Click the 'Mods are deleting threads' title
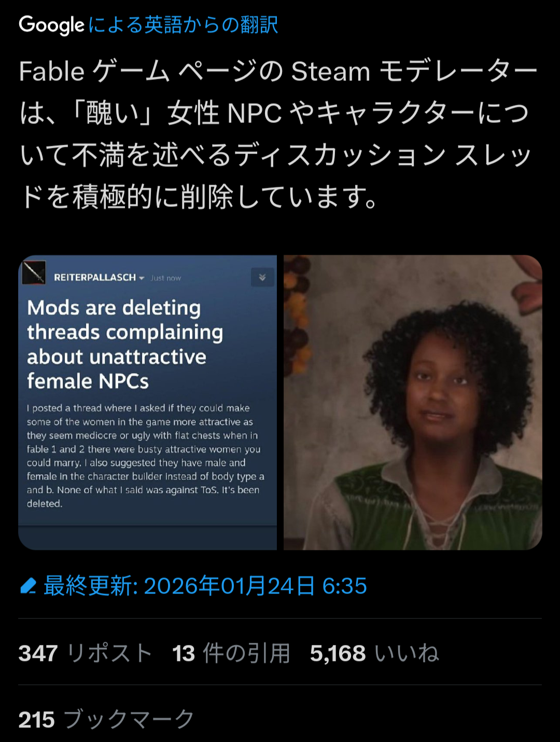The width and height of the screenshot is (560, 742). pyautogui.click(x=125, y=344)
